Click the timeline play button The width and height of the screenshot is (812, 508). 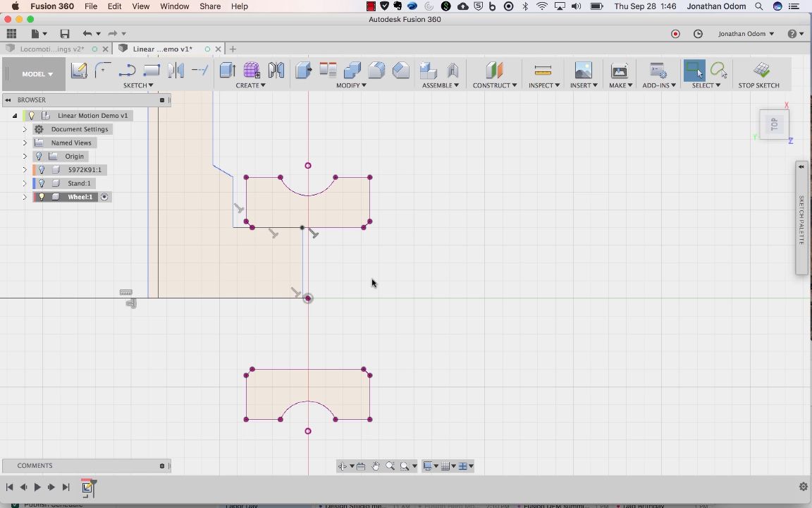37,487
